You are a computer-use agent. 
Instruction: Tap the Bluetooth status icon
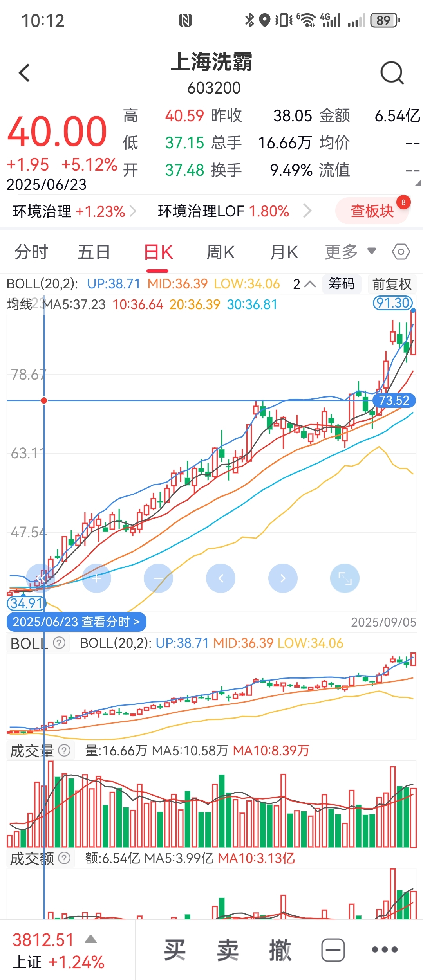[249, 20]
